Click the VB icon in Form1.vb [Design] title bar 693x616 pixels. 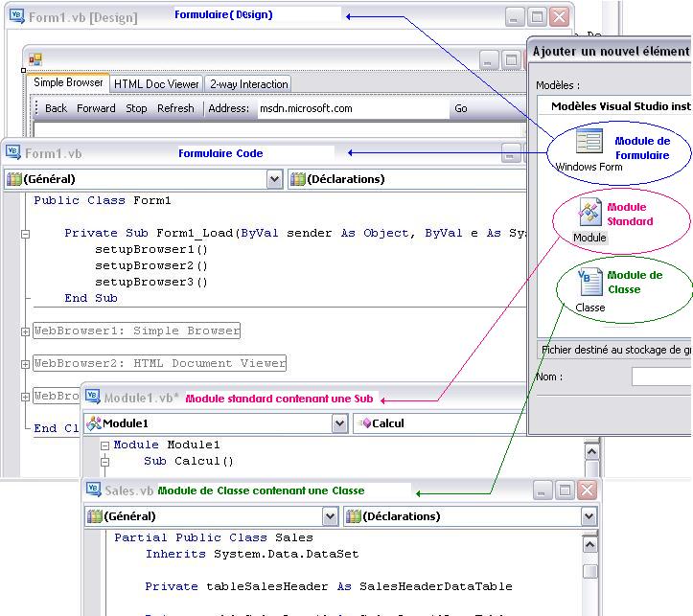pos(15,16)
